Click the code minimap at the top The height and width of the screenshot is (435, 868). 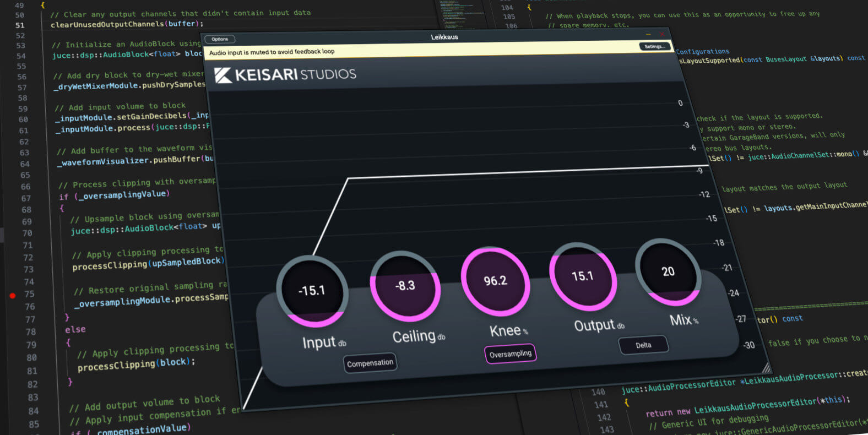463,14
